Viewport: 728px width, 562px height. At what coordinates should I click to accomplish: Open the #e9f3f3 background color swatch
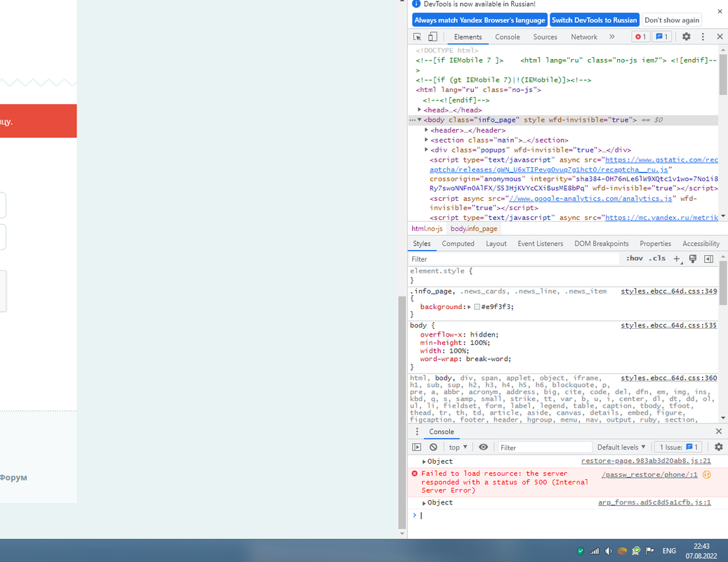[x=477, y=306]
